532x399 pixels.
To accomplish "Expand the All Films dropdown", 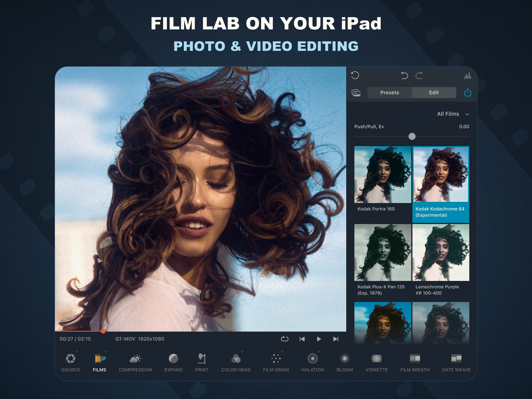I will (x=453, y=114).
